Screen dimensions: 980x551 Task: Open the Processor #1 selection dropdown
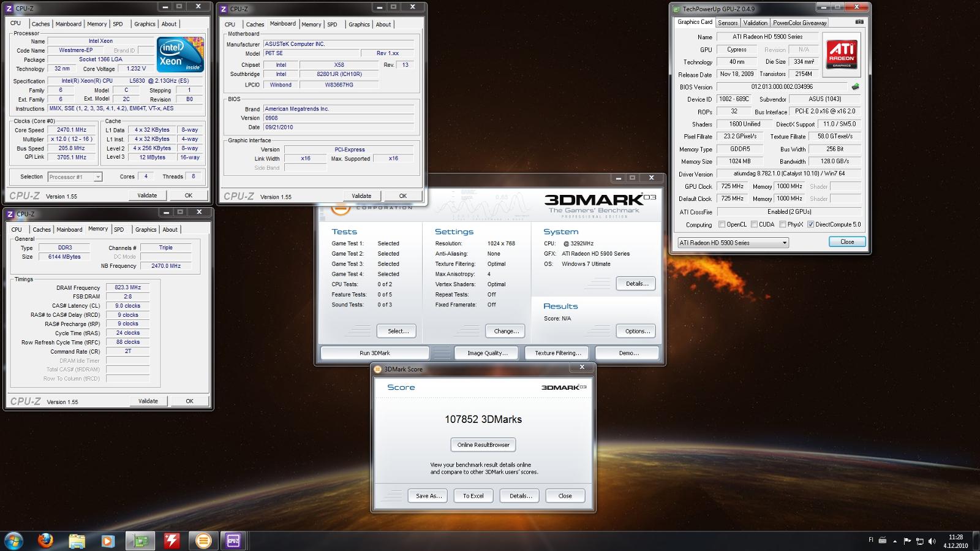pos(74,177)
